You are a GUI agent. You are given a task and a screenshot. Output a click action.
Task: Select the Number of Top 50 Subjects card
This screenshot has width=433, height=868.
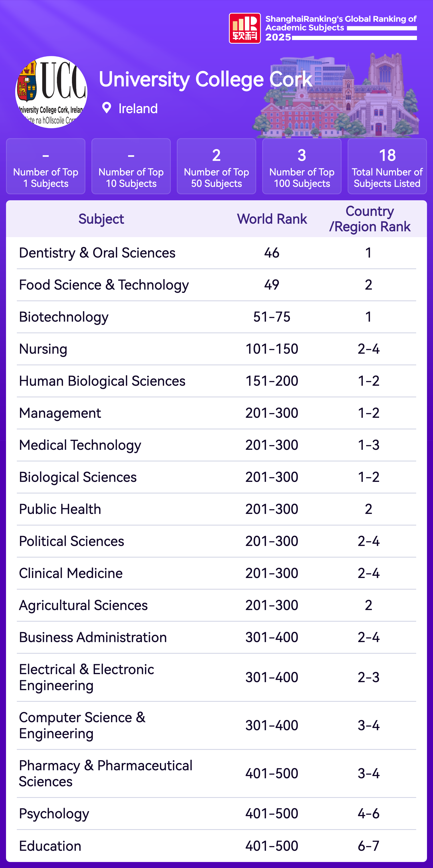click(x=216, y=166)
